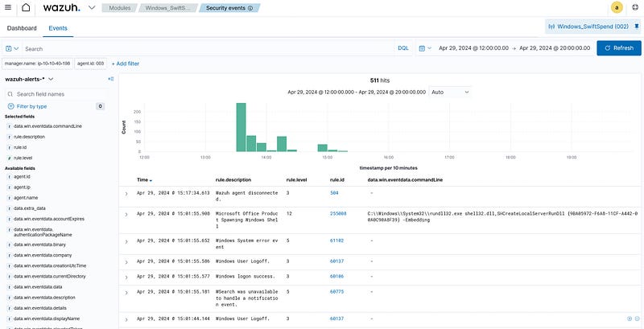Click the home icon in header
Screen dimensions: 644x329
tap(26, 8)
